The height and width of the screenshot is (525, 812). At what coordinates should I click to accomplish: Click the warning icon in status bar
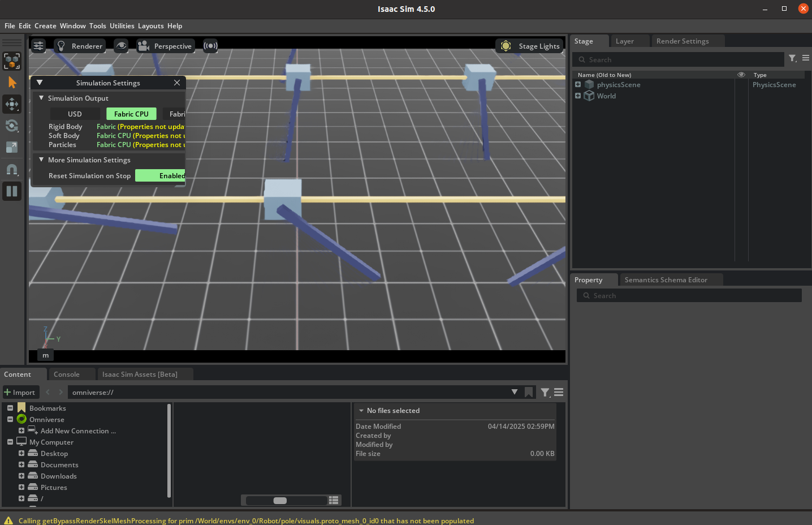(8, 520)
